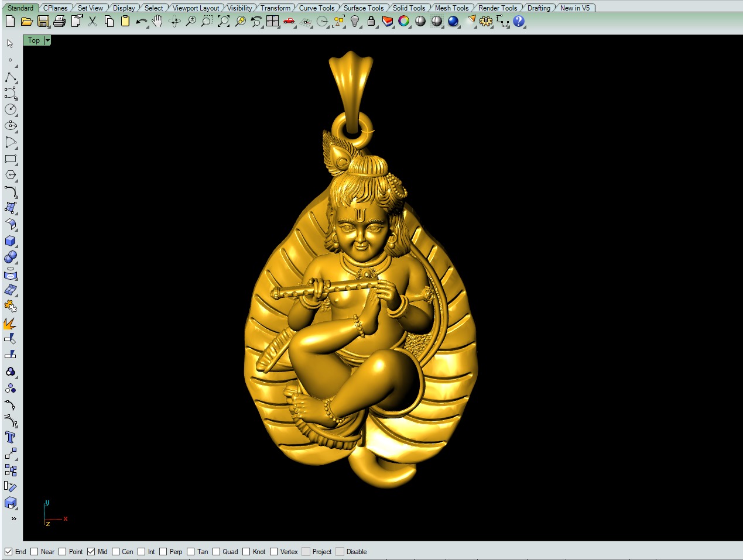Click the red car icon
The image size is (743, 560).
point(289,22)
